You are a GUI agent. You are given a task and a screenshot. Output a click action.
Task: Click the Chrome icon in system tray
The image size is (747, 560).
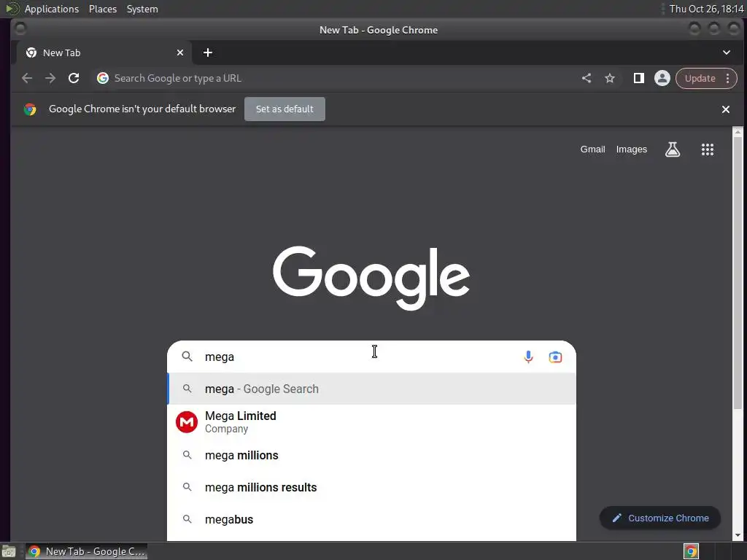(x=692, y=551)
